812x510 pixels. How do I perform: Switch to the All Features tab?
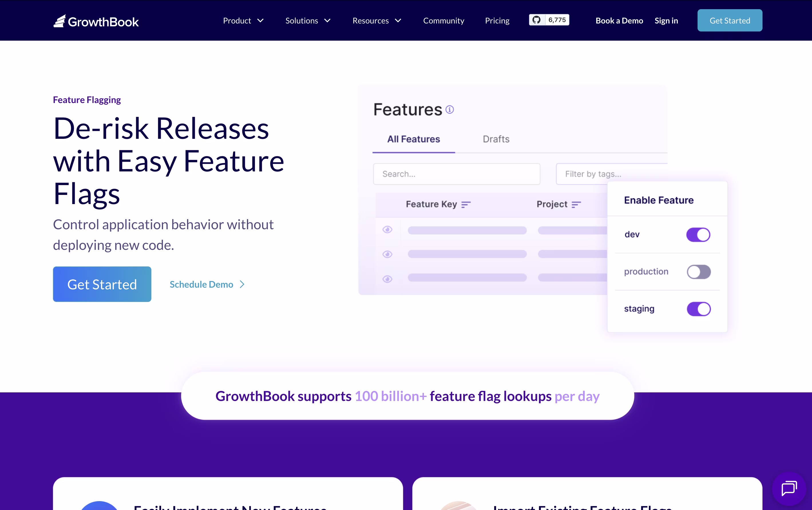tap(413, 139)
